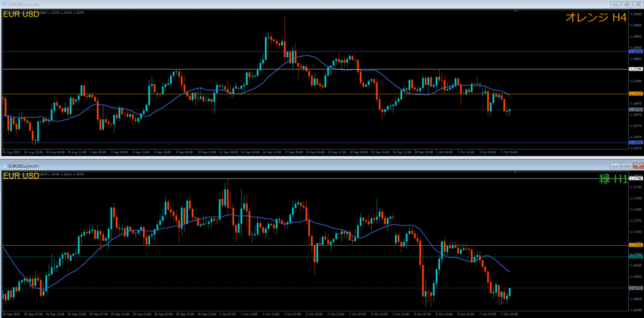Click the H1 chart window title icon
The width and height of the screenshot is (644, 318).
4,165
